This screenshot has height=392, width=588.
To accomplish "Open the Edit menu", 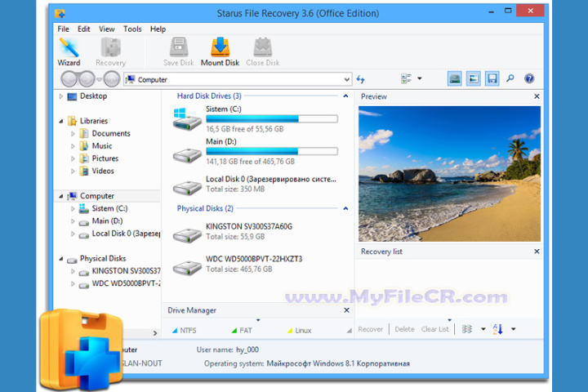I will 83,29.
